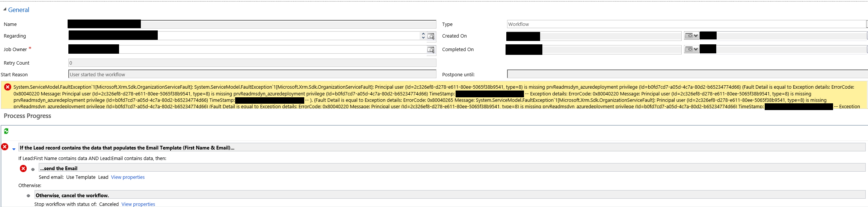
Task: Open View properties for Send email step
Action: [x=128, y=177]
